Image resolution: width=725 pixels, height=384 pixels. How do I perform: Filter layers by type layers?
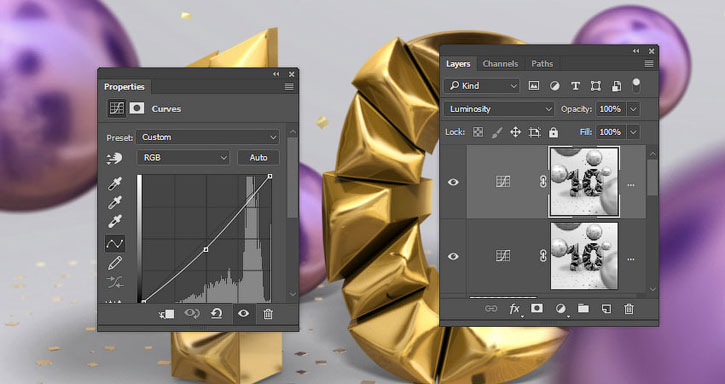(x=575, y=86)
